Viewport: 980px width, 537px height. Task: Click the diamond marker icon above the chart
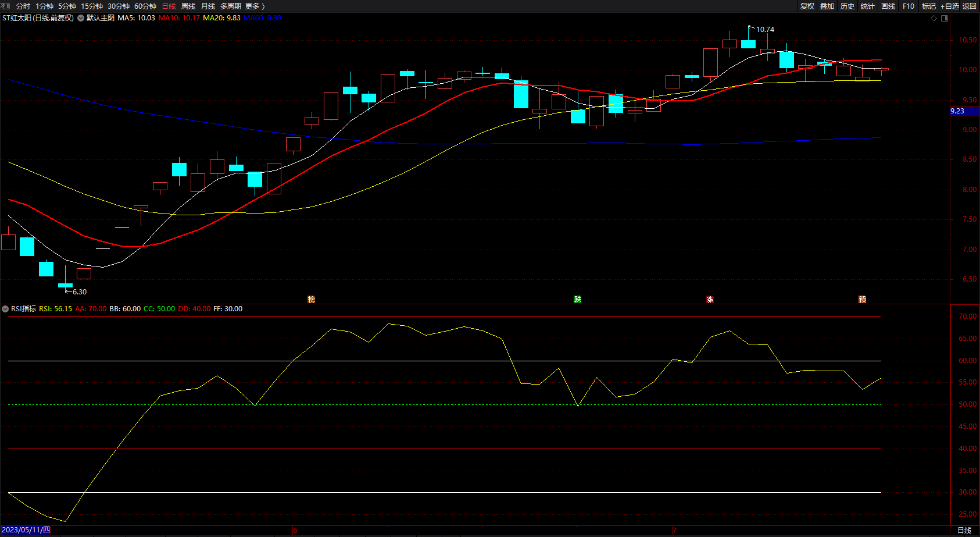coord(934,18)
